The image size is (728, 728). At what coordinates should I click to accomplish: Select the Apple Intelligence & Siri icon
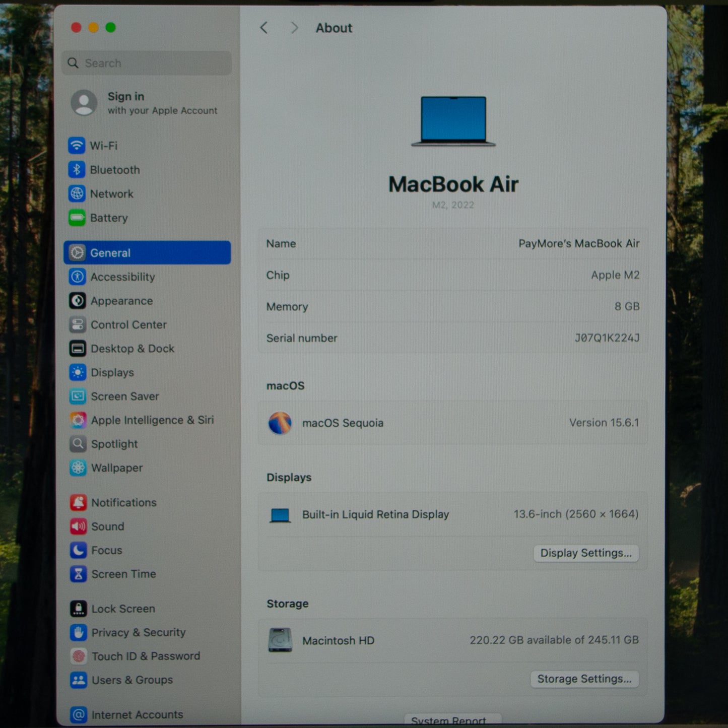point(78,420)
